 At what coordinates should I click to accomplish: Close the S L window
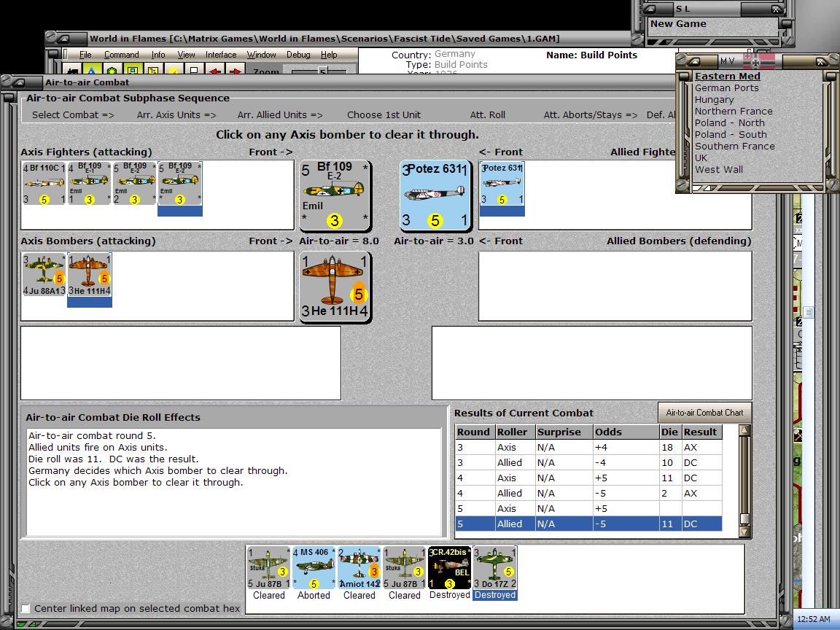point(777,9)
